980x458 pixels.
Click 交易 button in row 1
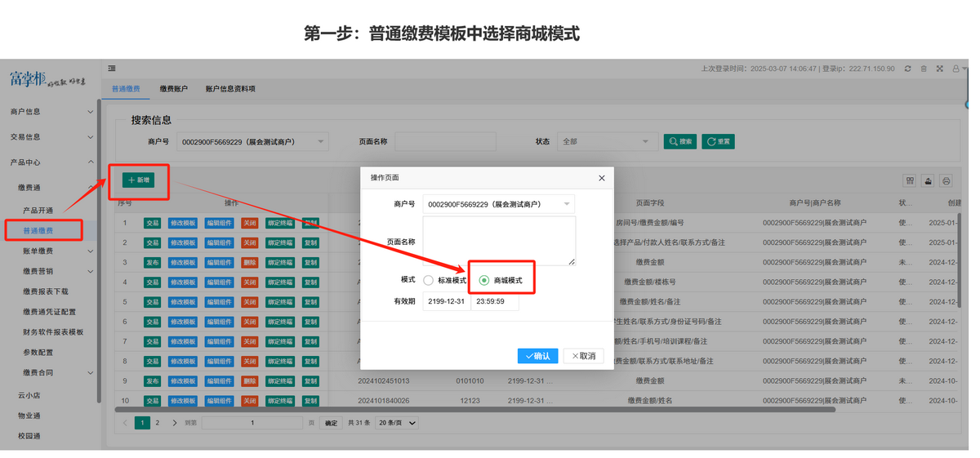coord(152,223)
